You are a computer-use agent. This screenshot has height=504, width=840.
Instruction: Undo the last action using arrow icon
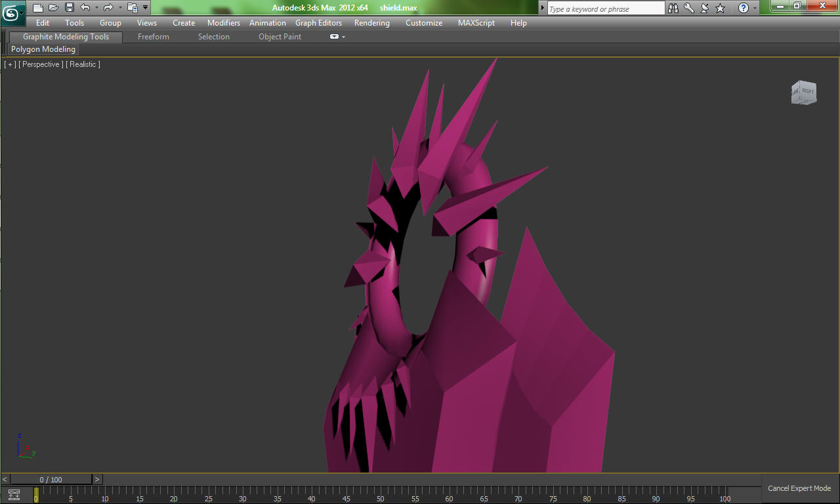coord(85,8)
